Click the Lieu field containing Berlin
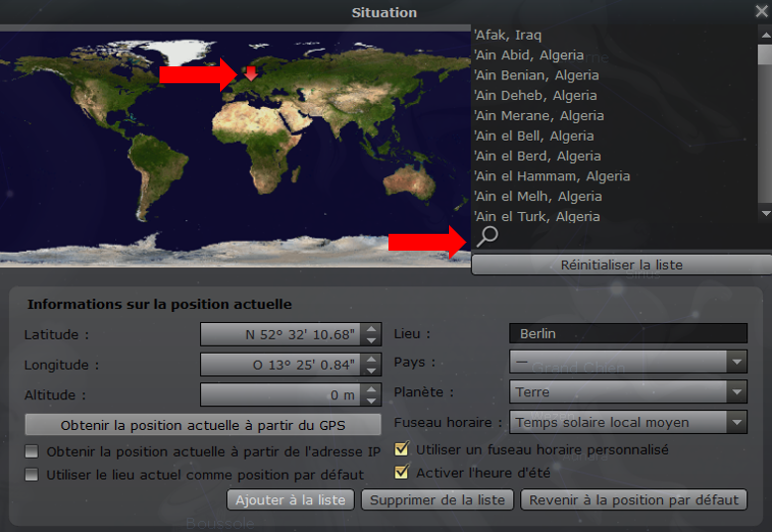The width and height of the screenshot is (773, 532). [628, 334]
